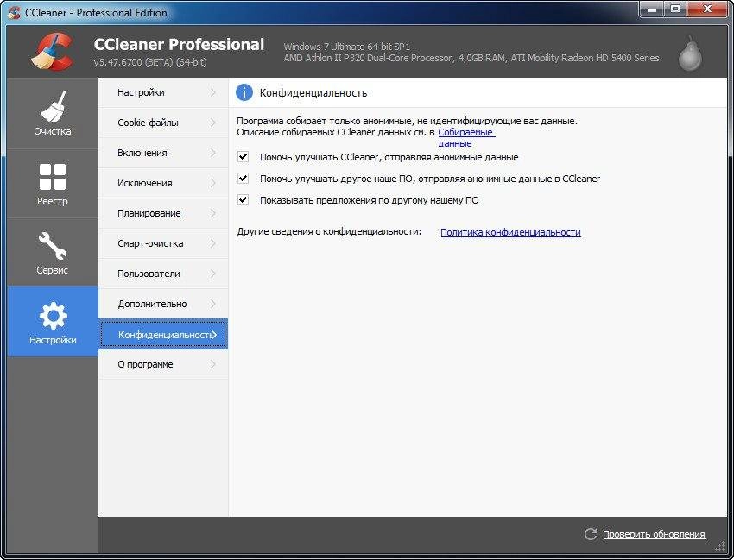This screenshot has height=560, width=734.
Task: Select the Настройки gear icon in sidebar
Action: pos(53,321)
